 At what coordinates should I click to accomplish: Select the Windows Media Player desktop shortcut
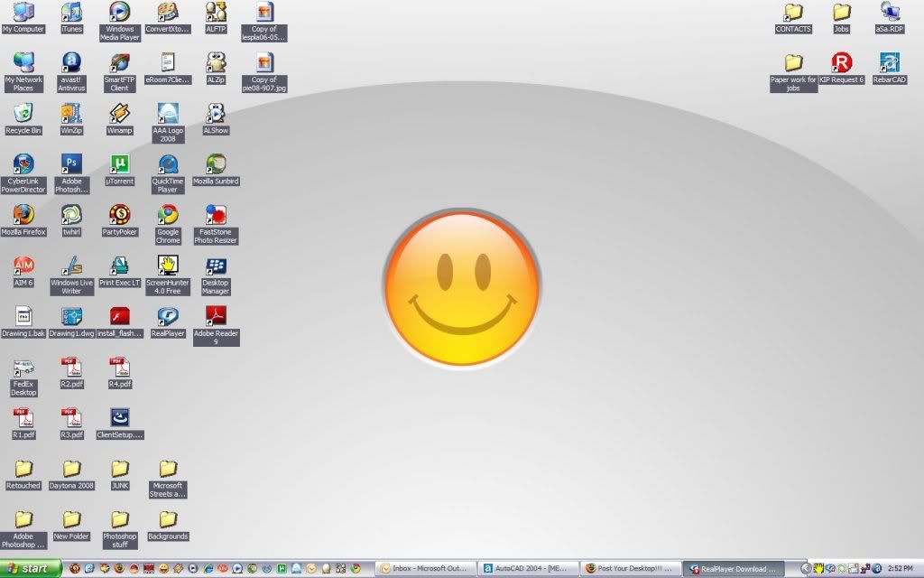coord(120,22)
